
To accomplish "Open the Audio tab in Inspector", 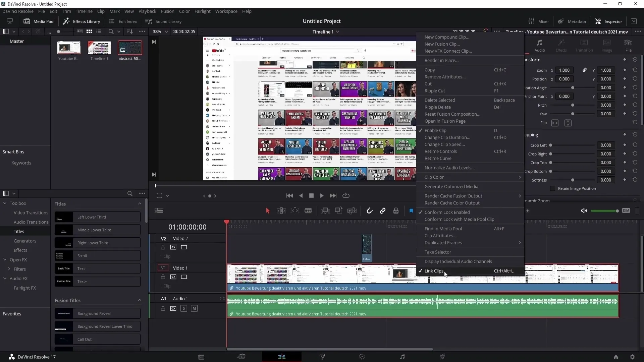I will click(x=539, y=46).
